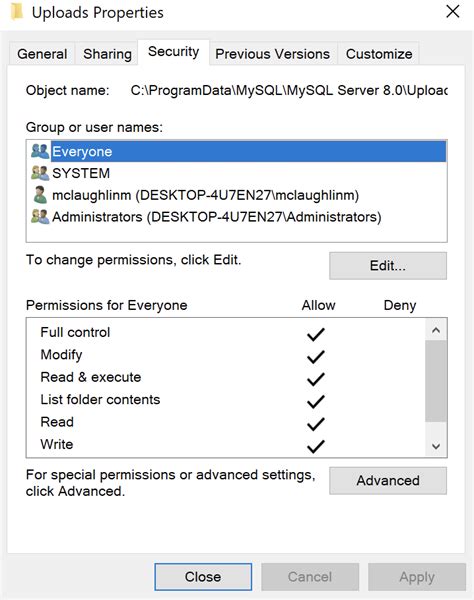Click the Write Allow checkmark
This screenshot has height=600, width=474.
coord(316,446)
